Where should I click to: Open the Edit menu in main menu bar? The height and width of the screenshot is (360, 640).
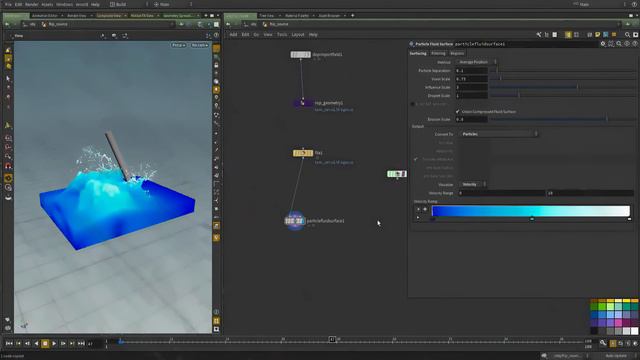click(18, 4)
